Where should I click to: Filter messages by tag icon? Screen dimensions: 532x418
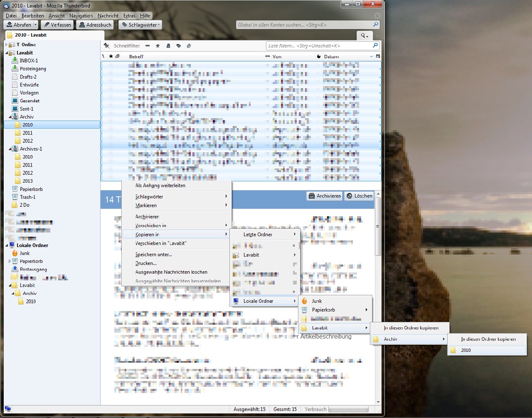179,46
